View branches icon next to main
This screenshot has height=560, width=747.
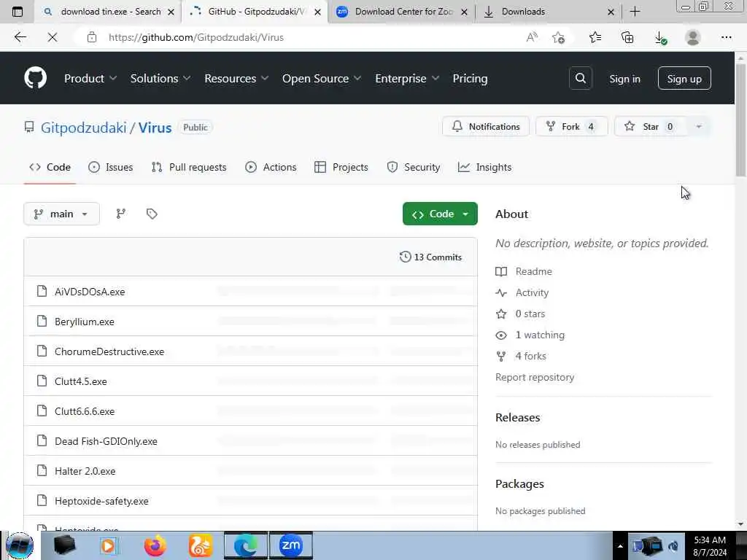[121, 214]
